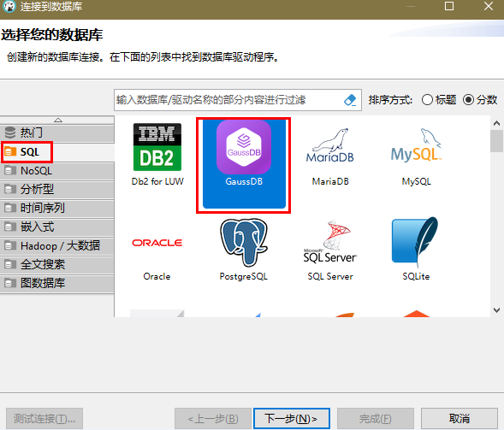Screen dimensions: 504x430
Task: Select the MySQL dolphin icon
Action: click(x=416, y=144)
